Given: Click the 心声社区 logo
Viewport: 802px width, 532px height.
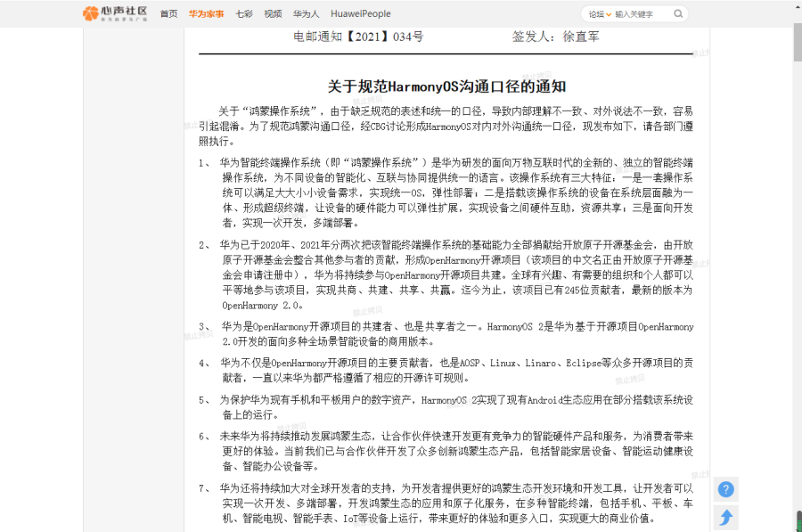Looking at the screenshot, I should tap(116, 13).
